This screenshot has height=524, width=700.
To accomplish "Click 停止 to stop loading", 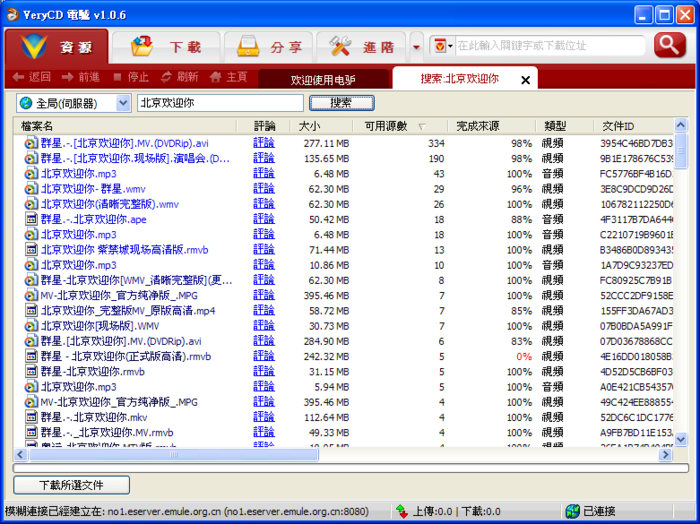I will click(130, 77).
